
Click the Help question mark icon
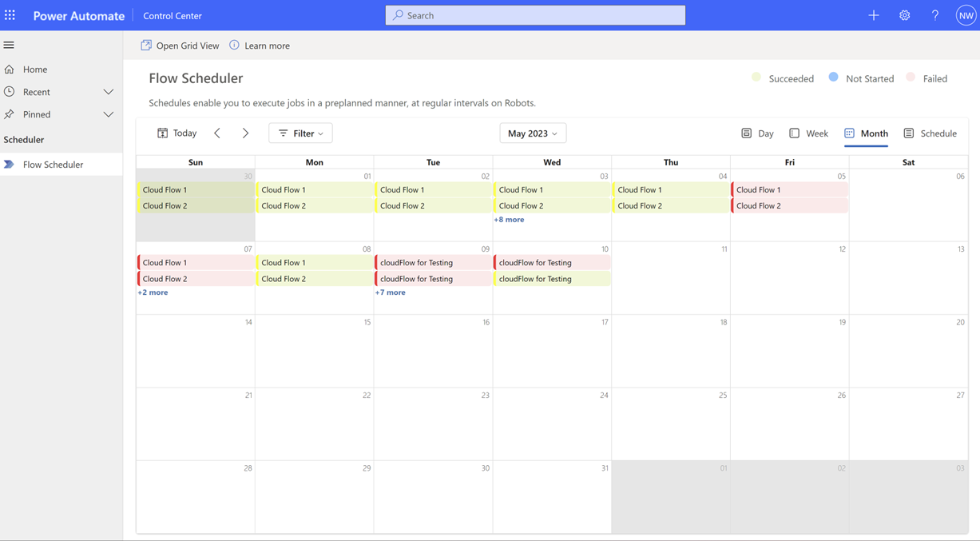(934, 15)
